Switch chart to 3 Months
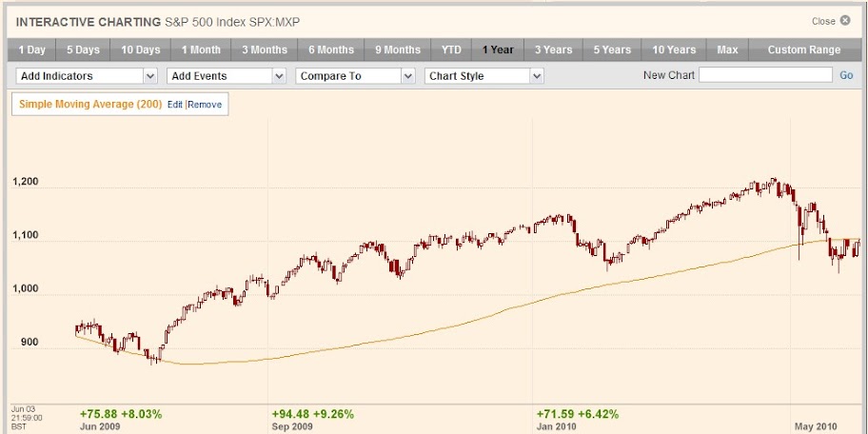The height and width of the screenshot is (434, 868). (x=264, y=49)
